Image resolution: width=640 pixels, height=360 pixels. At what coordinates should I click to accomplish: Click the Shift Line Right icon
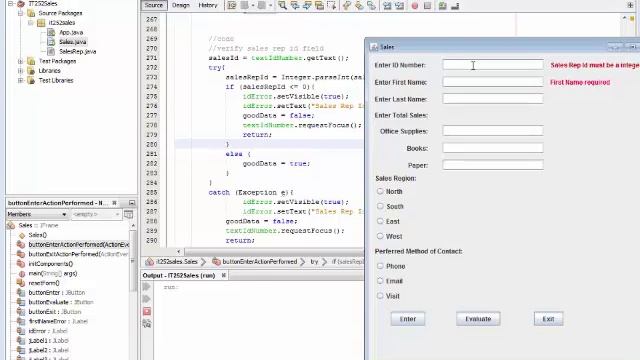pos(400,5)
